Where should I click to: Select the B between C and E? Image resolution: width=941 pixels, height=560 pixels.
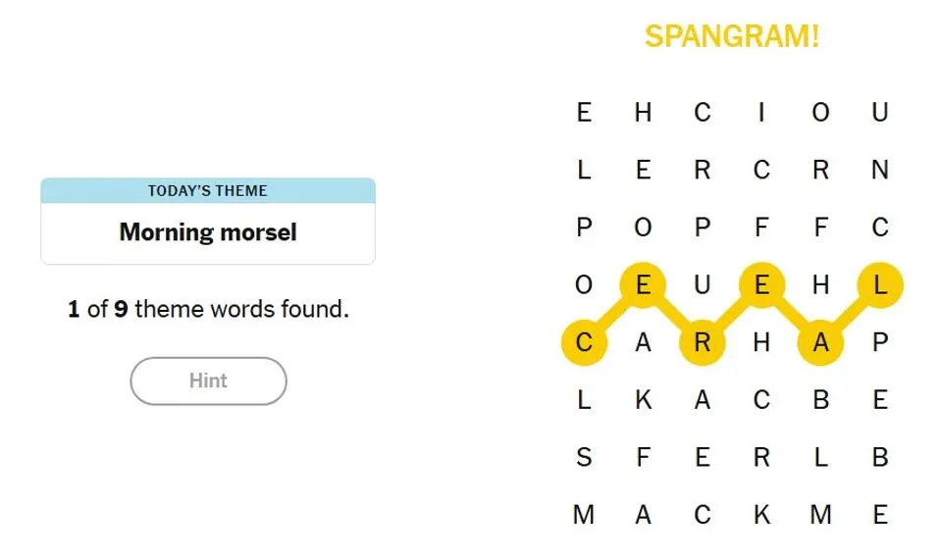point(820,399)
